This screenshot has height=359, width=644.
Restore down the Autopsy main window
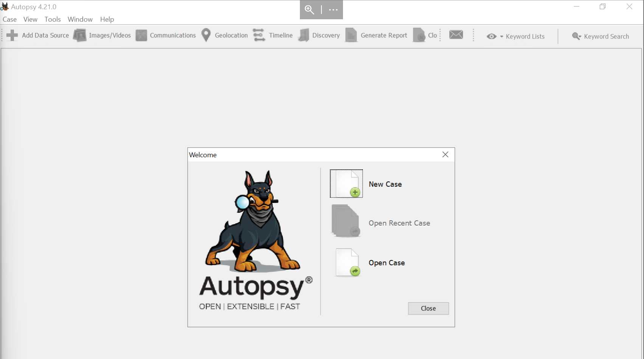(x=603, y=7)
